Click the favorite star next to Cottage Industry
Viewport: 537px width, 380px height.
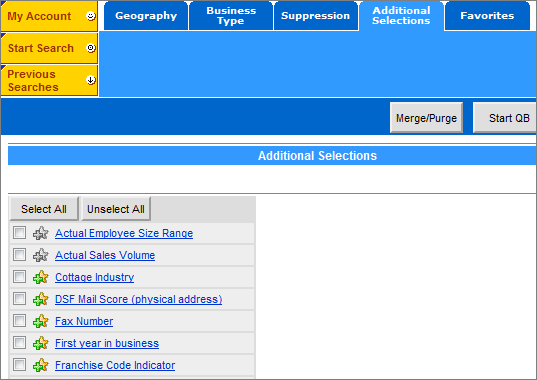(x=41, y=277)
